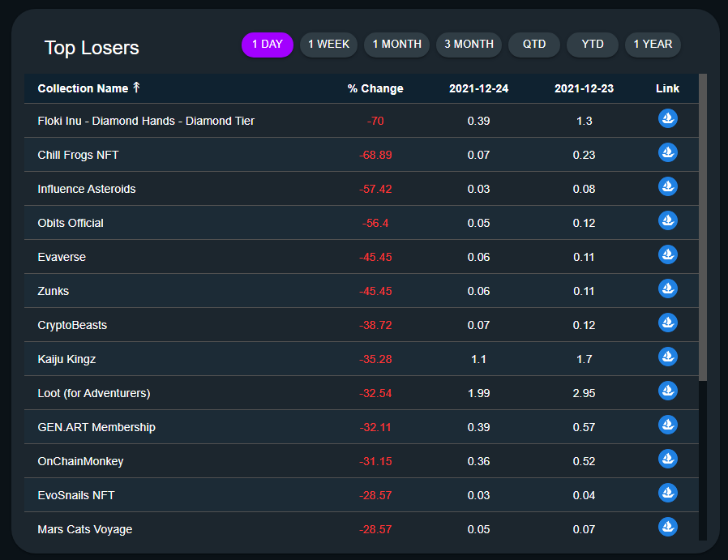Sort by the 2021-12-23 column header
Viewport: 728px width, 560px height.
pos(584,88)
